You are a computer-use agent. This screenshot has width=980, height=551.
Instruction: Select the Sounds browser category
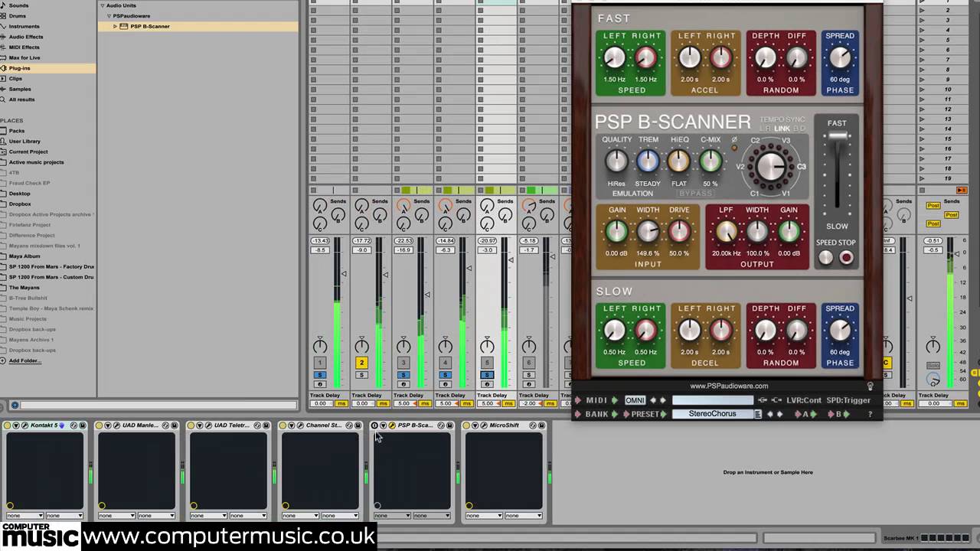click(x=18, y=5)
